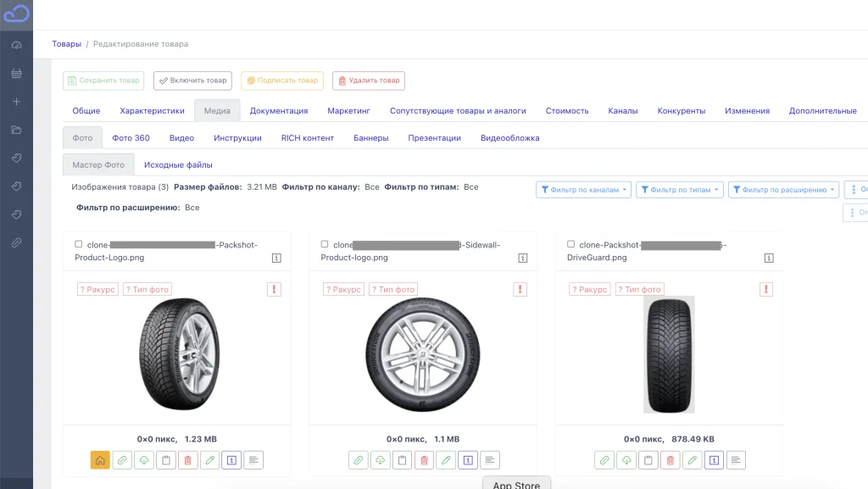
Task: Delete the 878.49 KB image with trash icon
Action: pos(670,460)
